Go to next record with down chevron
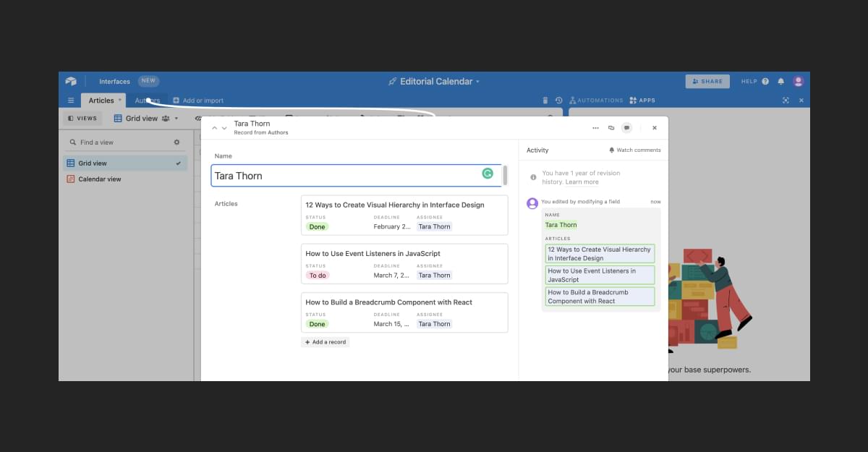 tap(224, 128)
